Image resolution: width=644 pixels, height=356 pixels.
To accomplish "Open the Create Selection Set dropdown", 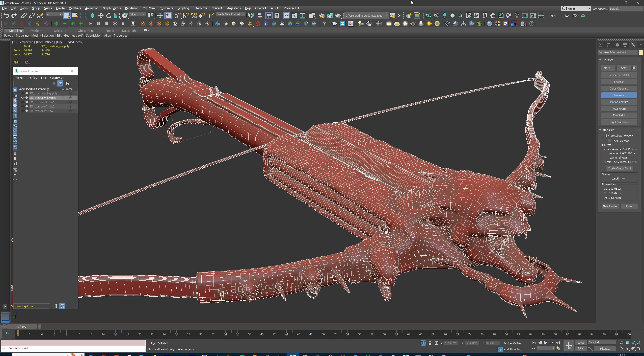I will [230, 14].
